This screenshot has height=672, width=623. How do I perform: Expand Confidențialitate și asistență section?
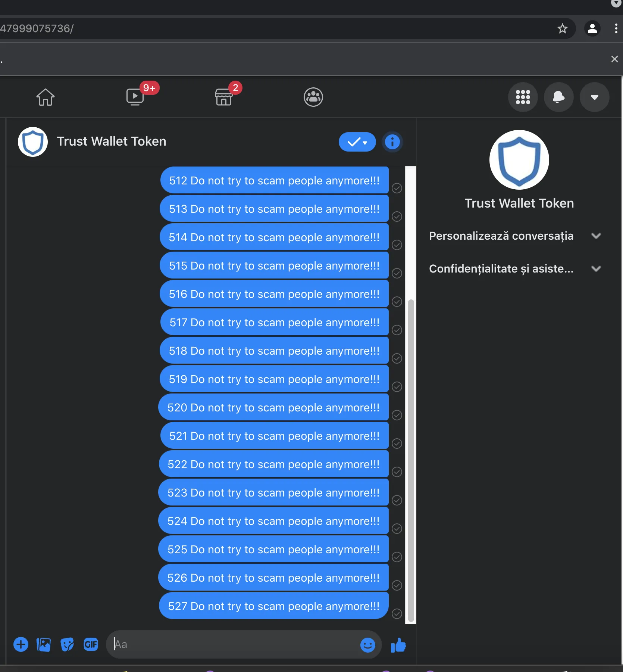point(515,269)
